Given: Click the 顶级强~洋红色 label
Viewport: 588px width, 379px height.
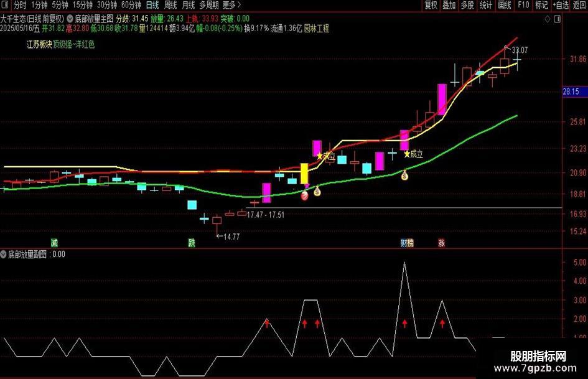Looking at the screenshot, I should pos(73,45).
